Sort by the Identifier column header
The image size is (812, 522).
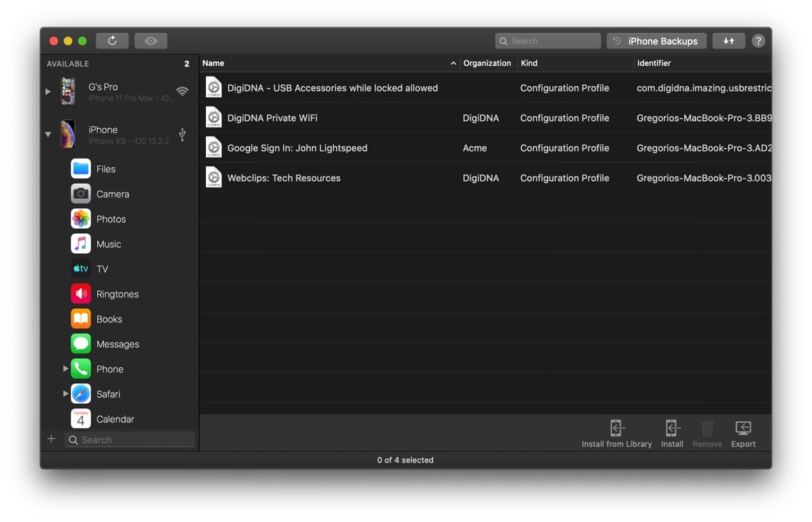(x=702, y=63)
